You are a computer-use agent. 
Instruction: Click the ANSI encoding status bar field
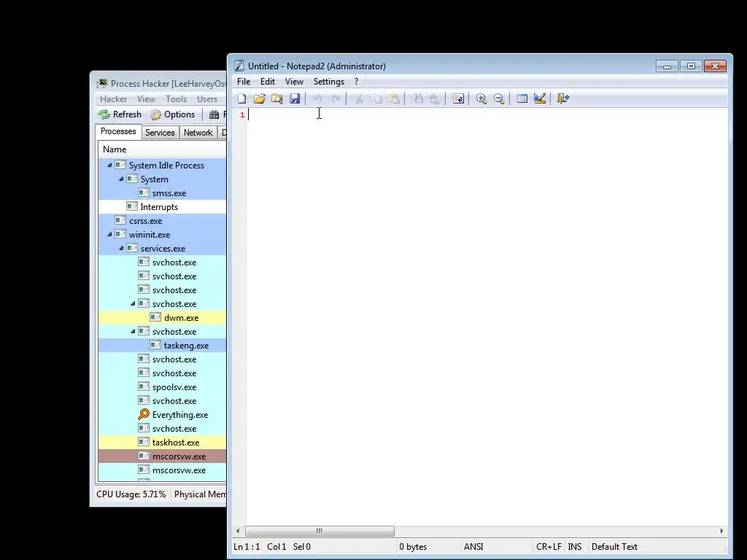click(495, 547)
